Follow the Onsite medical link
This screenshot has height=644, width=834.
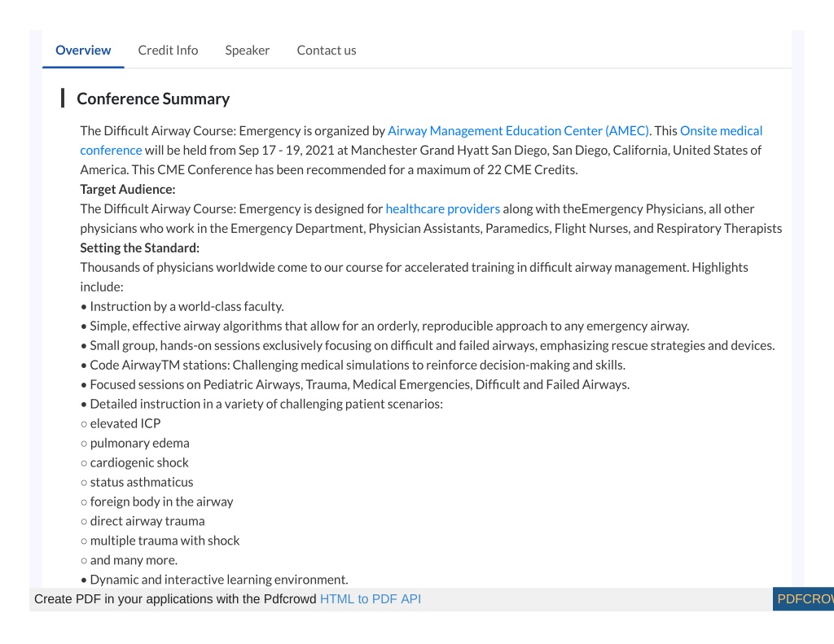pyautogui.click(x=721, y=131)
